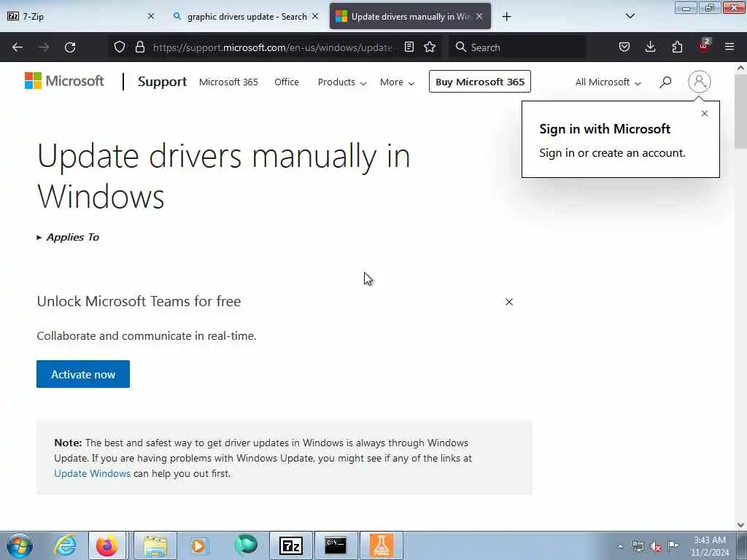Close the Sign in with Microsoft popup
The height and width of the screenshot is (560, 747).
705,113
